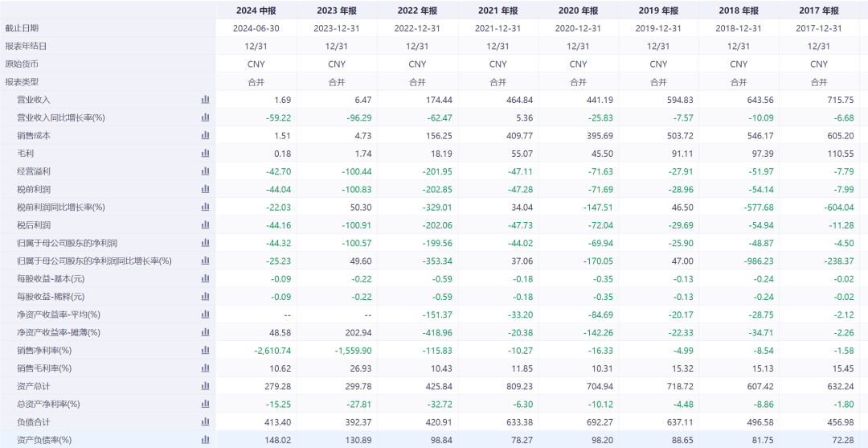
Task: View the chart for 归属于母公司股东的净利润
Action: click(x=205, y=243)
